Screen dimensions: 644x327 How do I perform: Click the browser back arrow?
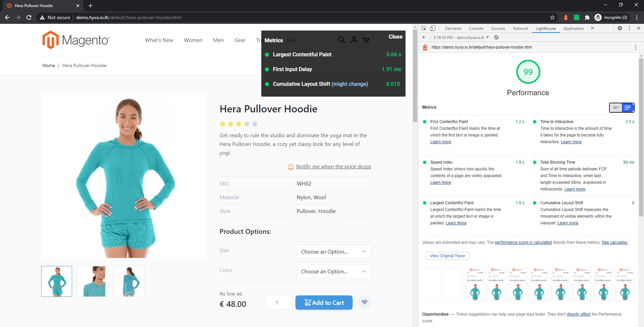pos(7,17)
